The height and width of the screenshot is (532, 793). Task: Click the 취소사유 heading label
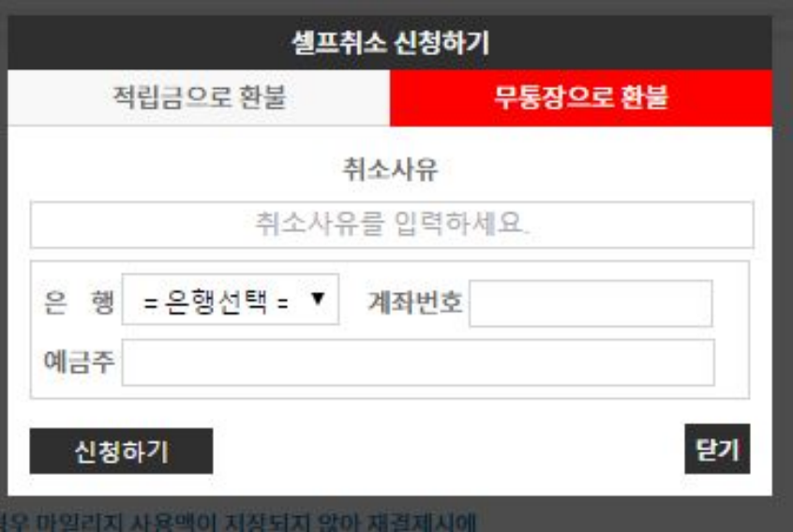point(390,170)
